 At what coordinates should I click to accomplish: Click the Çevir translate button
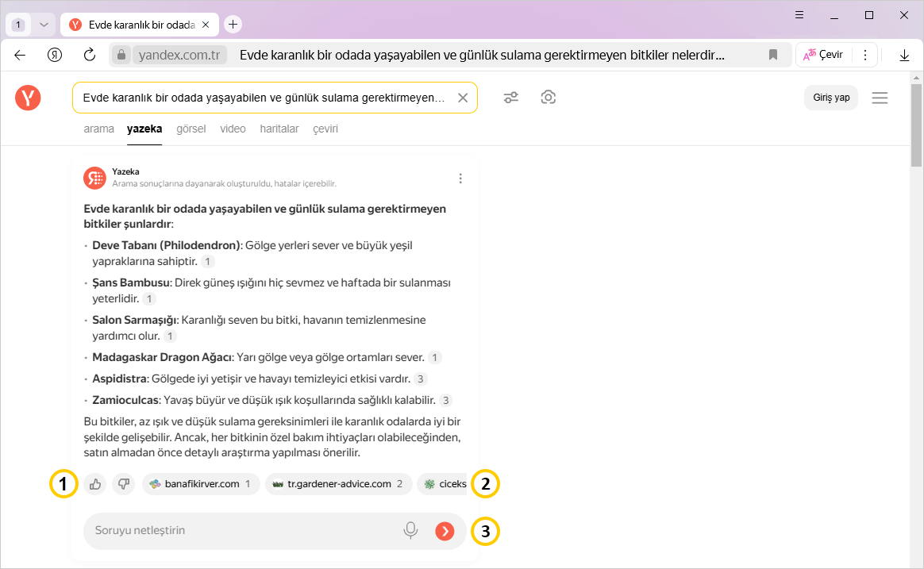tap(823, 55)
